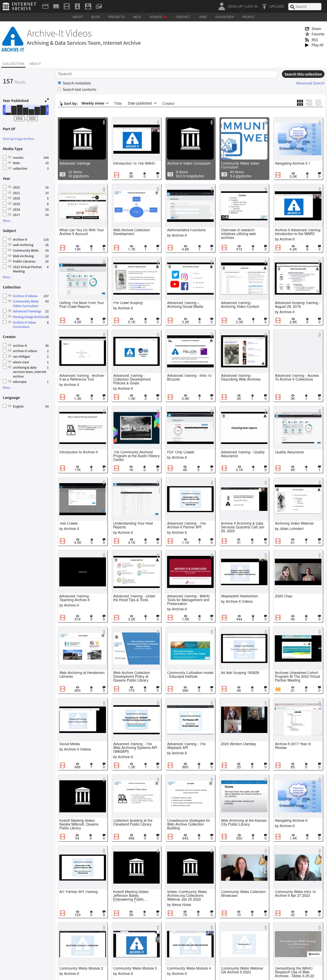
Task: Check the 2018 year checkbox
Action: coord(5,209)
